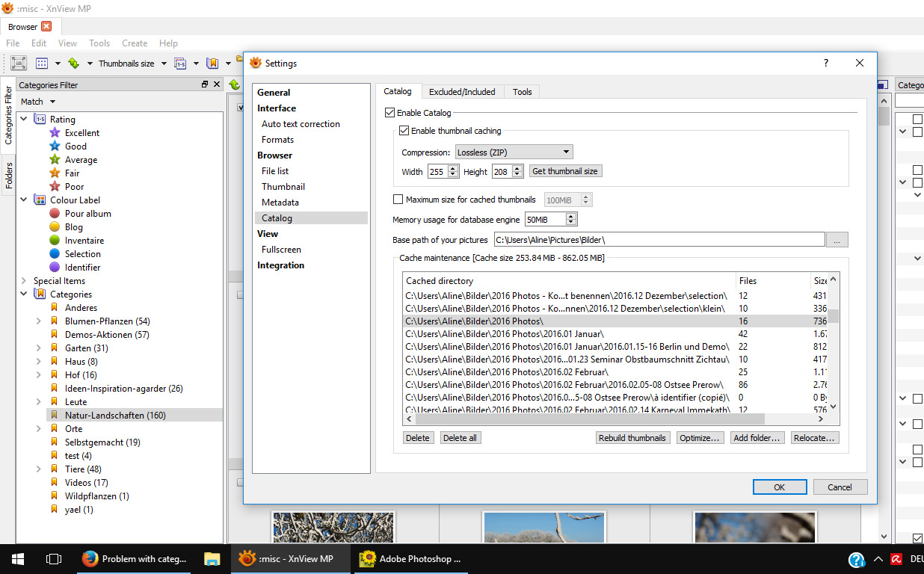
Task: Click the fullscreen view toolbar icon
Action: click(19, 64)
